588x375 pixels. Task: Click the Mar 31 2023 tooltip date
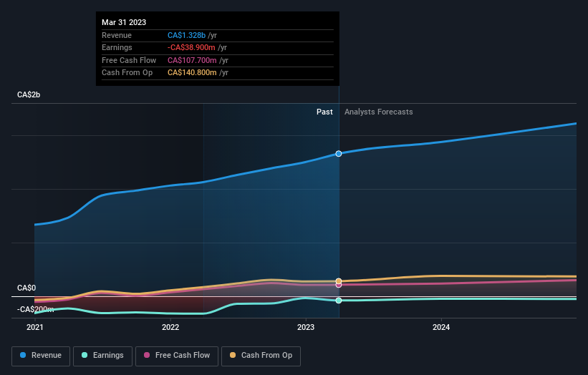click(124, 22)
